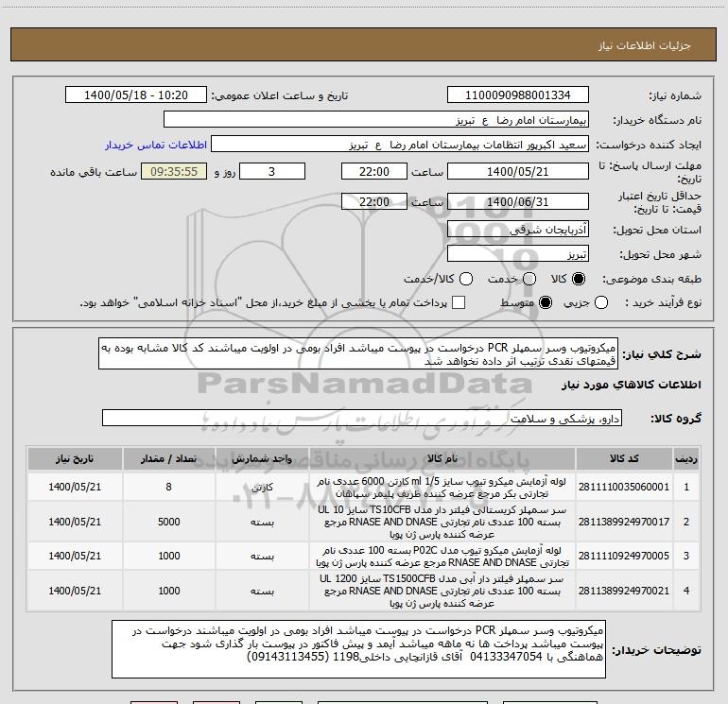Click the general need description text box
The image size is (728, 704).
(358, 354)
